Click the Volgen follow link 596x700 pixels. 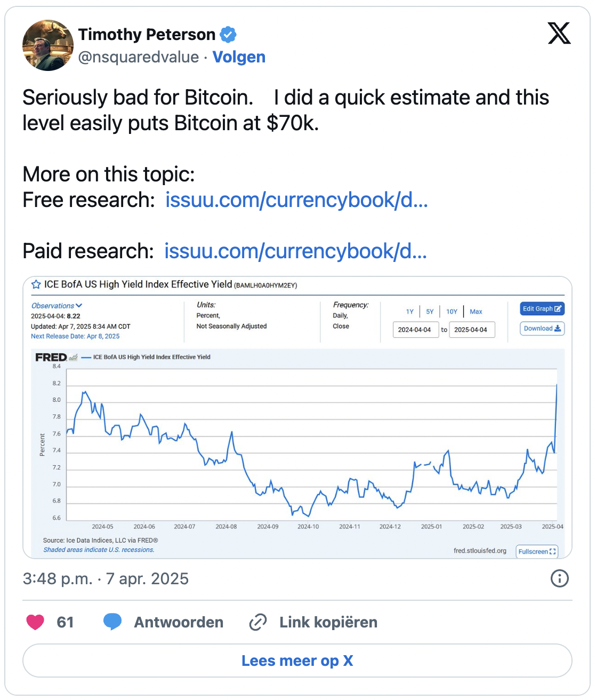point(239,57)
